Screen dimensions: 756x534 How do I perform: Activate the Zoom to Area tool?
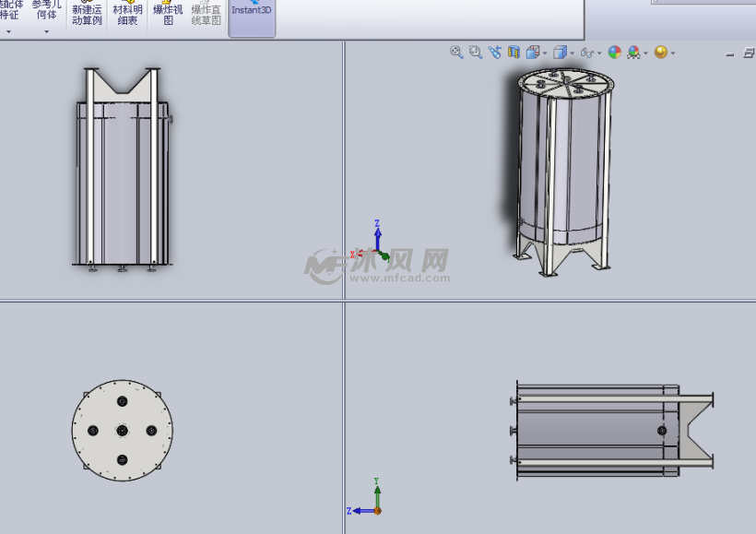475,53
